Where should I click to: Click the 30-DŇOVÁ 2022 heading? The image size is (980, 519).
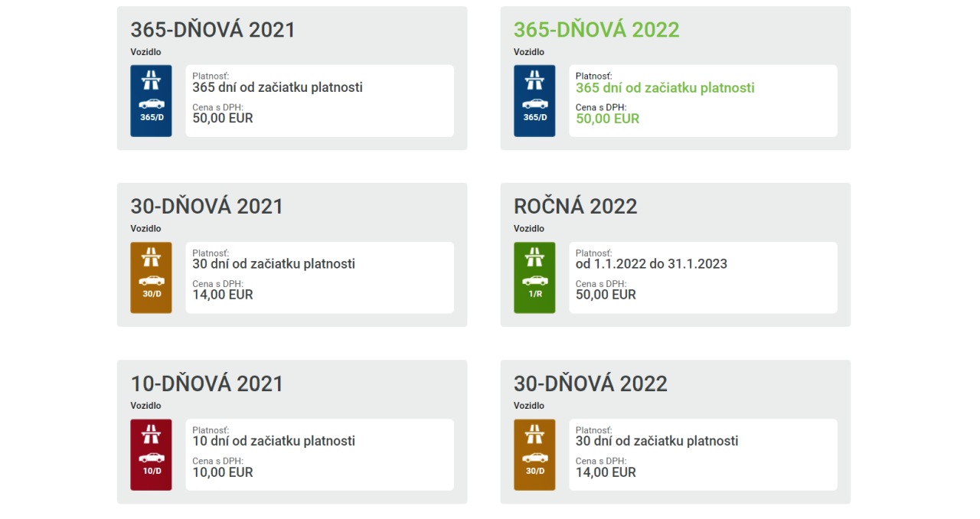[590, 384]
